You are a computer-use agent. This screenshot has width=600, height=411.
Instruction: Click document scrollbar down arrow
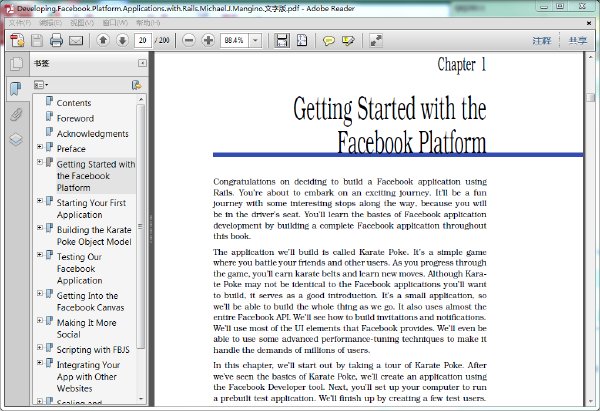click(x=590, y=402)
